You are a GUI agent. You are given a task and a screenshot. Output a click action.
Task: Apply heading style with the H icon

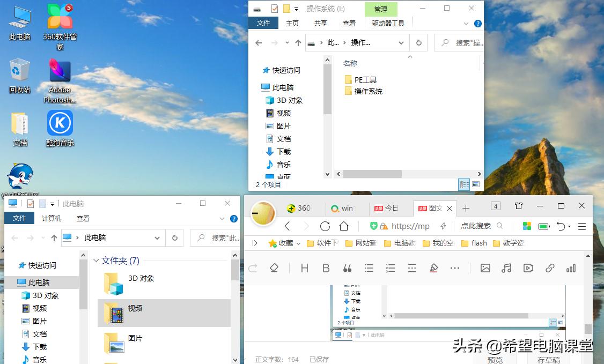point(305,268)
